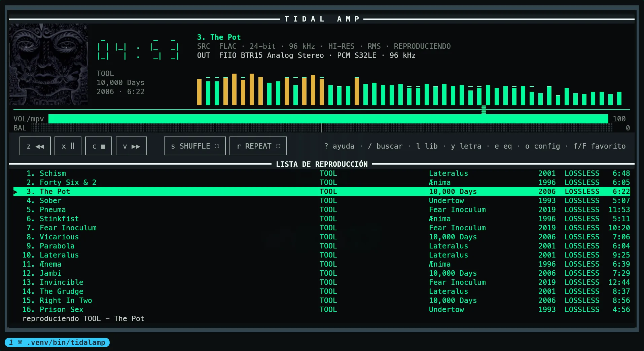Viewport: 644px width, 351px height.
Task: Select track 15 Right In Two
Action: click(x=322, y=301)
